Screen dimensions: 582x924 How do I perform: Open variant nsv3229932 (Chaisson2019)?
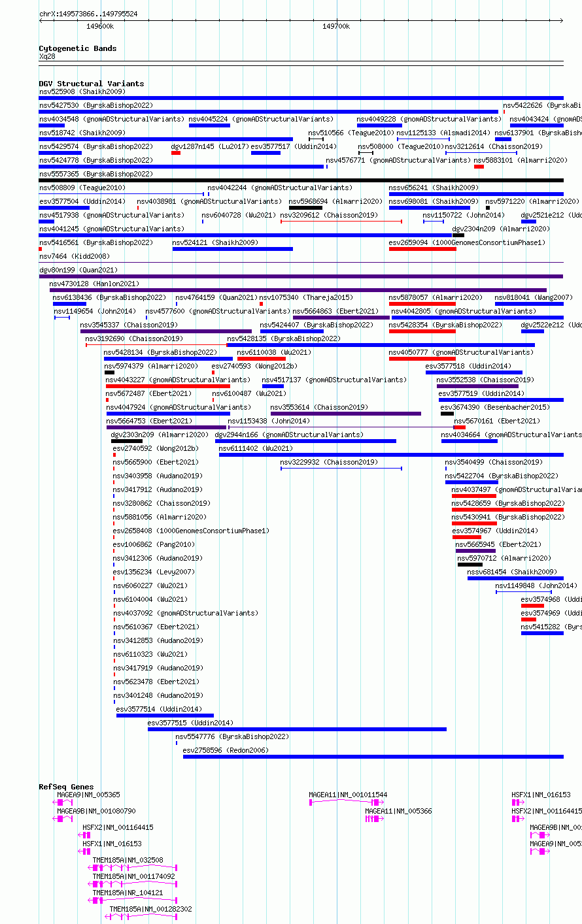[329, 462]
